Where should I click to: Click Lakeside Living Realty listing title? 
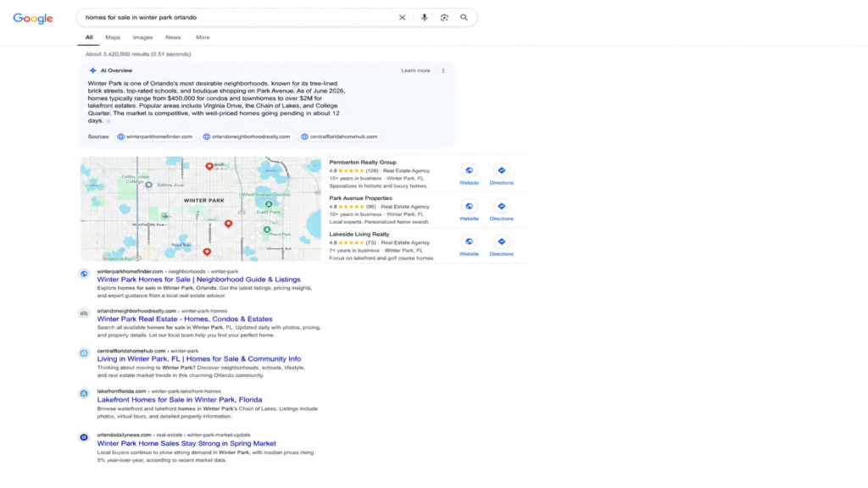click(359, 234)
